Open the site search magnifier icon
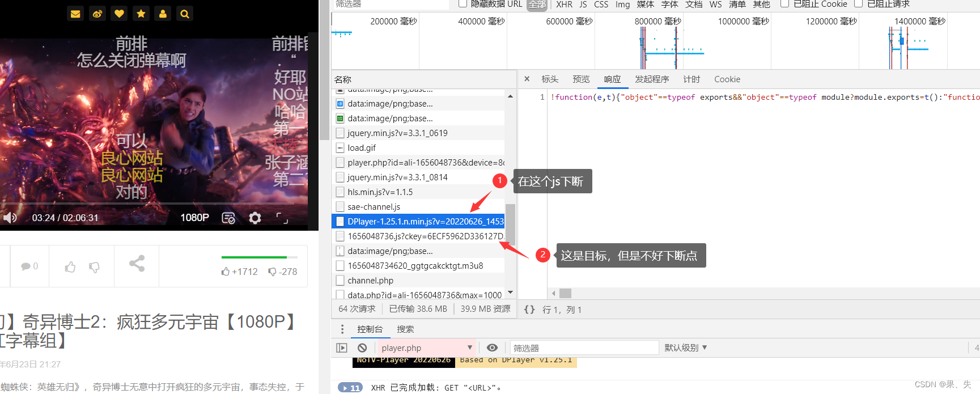980x394 pixels. click(x=184, y=14)
